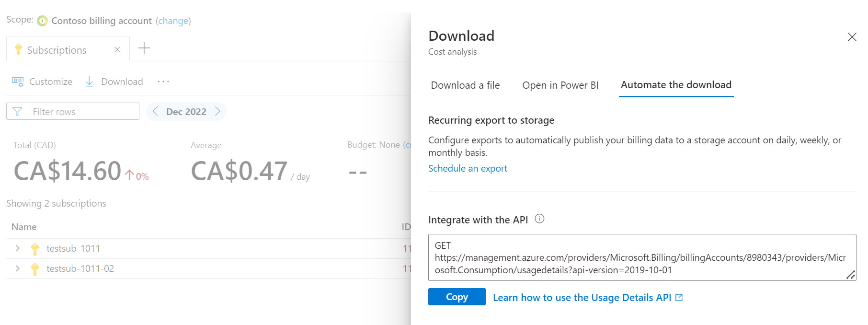Screen dimensions: 868x325
Task: Expand the testsub-1011-02 row
Action: coord(18,268)
